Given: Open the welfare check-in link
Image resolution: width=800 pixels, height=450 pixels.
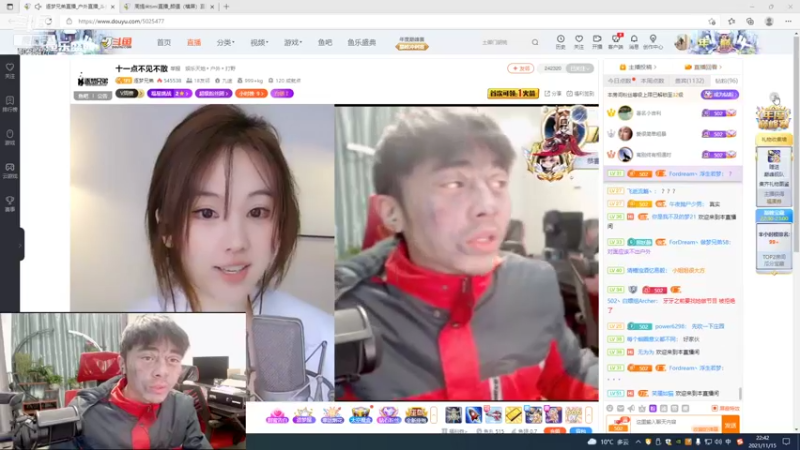Looking at the screenshot, I should coord(580,94).
